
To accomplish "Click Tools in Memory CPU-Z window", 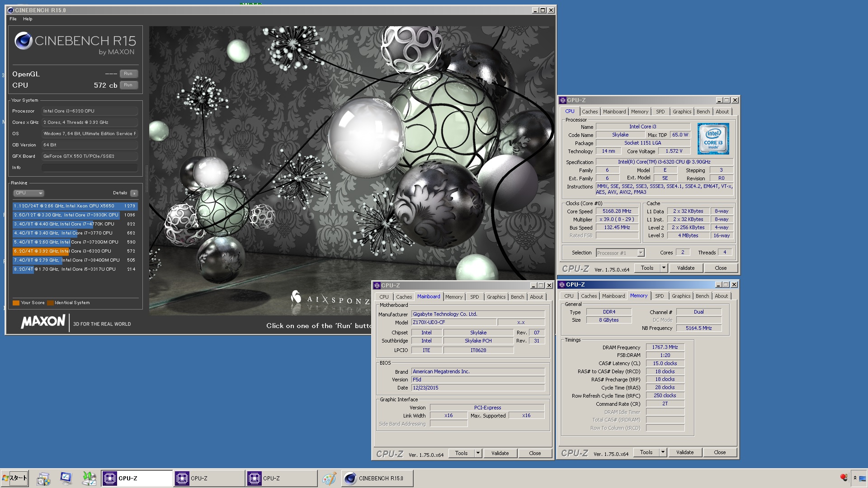I will pos(646,452).
